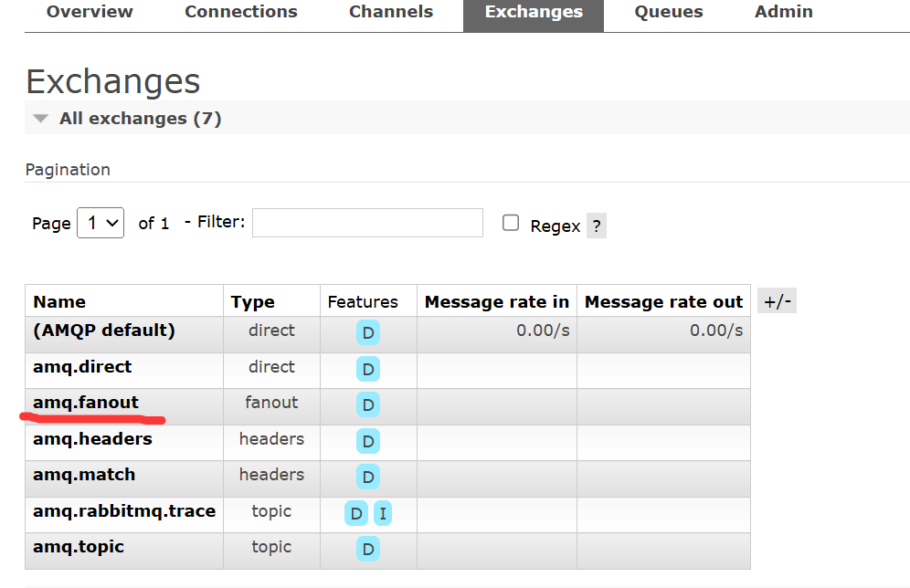
Task: Click the fanout type cell
Action: (x=271, y=403)
